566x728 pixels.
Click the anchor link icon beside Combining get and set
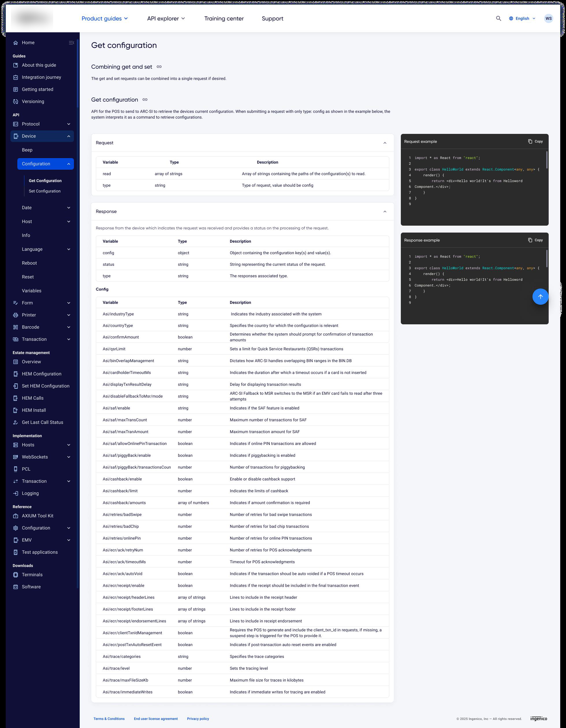(159, 67)
